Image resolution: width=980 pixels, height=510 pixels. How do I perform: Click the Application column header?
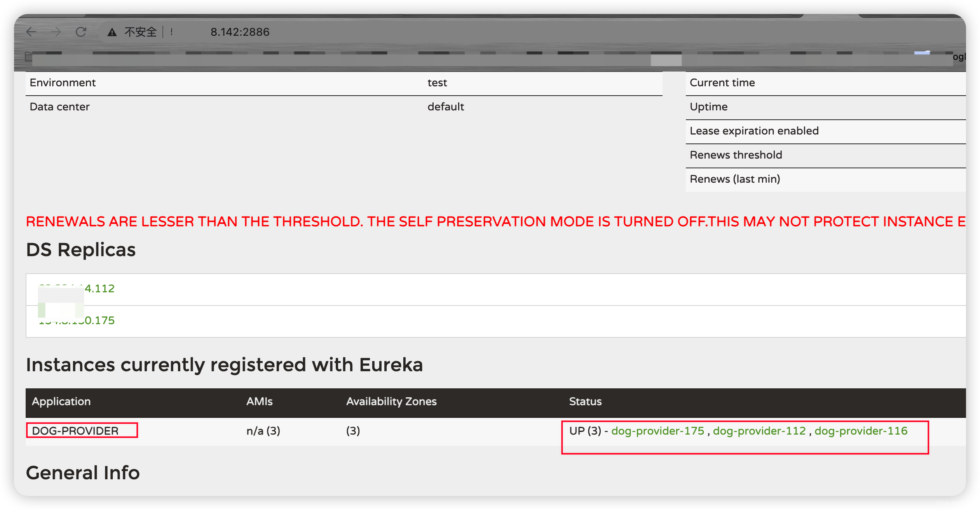(61, 402)
